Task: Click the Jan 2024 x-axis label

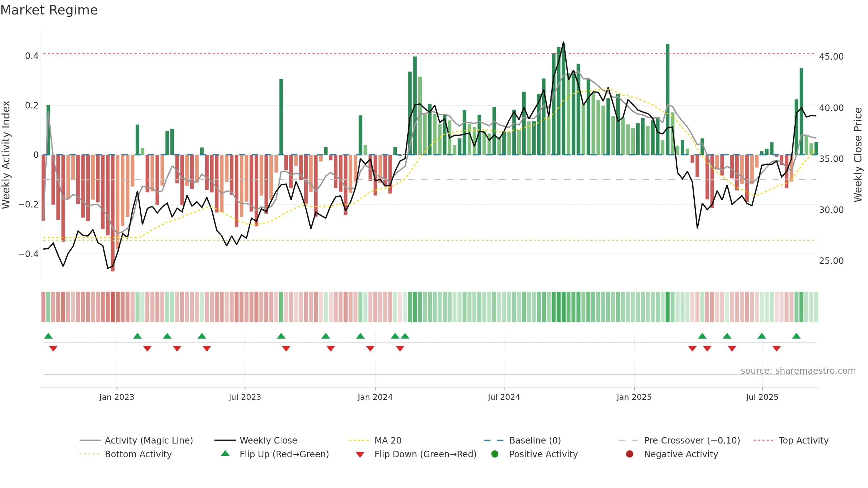Action: (x=375, y=397)
